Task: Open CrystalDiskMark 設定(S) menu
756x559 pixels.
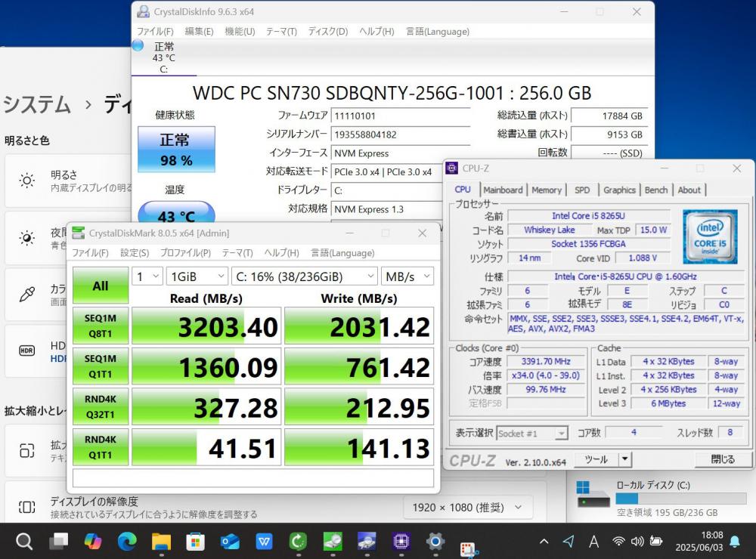Action: [135, 253]
